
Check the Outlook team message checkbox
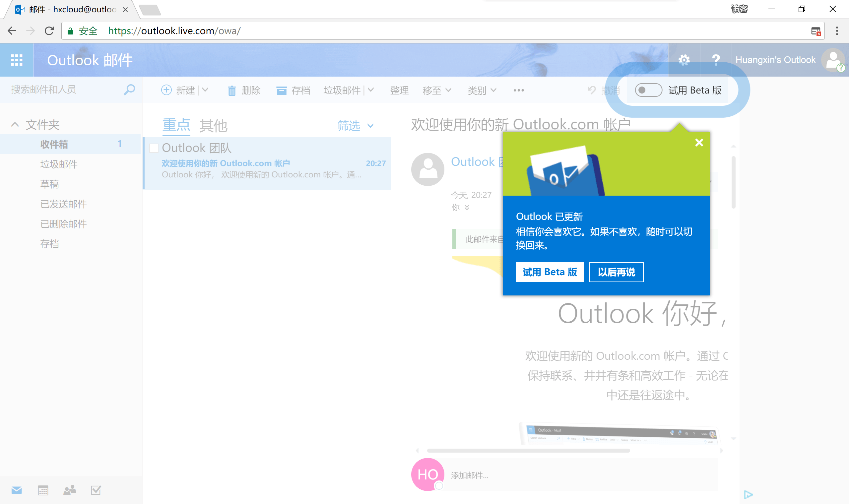pyautogui.click(x=154, y=148)
